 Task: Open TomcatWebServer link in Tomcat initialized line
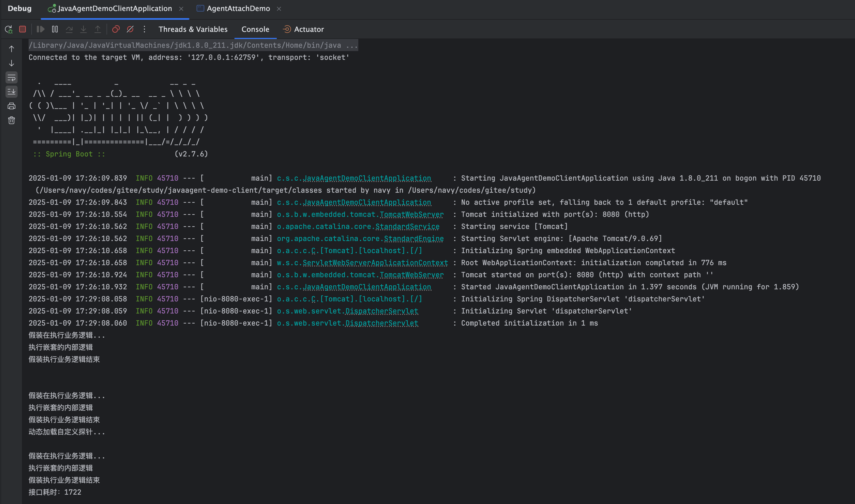tap(411, 214)
